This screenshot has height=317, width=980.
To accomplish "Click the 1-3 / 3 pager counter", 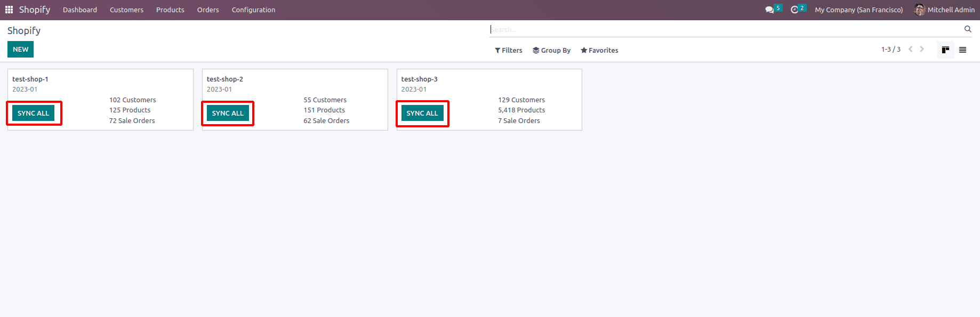I will (x=891, y=49).
